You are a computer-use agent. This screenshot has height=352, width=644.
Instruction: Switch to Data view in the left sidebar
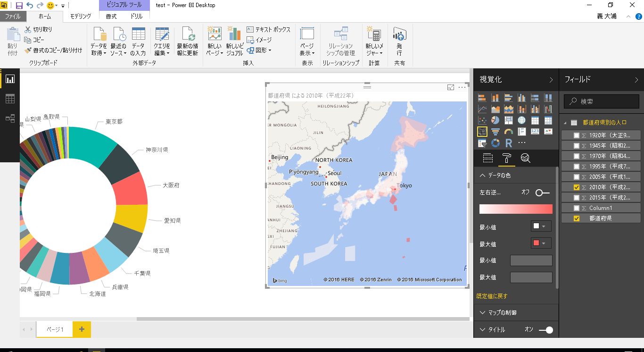click(10, 99)
